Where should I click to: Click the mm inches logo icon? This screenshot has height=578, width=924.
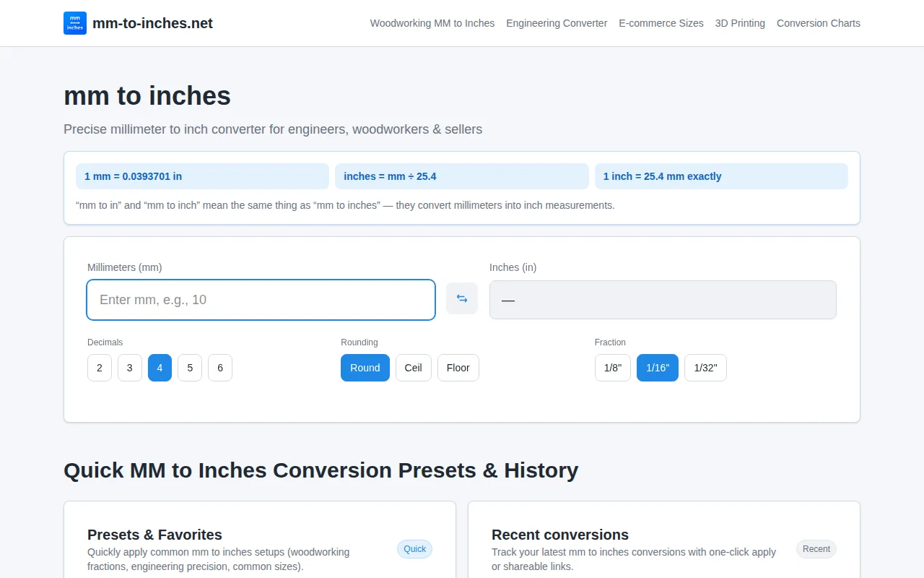pyautogui.click(x=75, y=23)
